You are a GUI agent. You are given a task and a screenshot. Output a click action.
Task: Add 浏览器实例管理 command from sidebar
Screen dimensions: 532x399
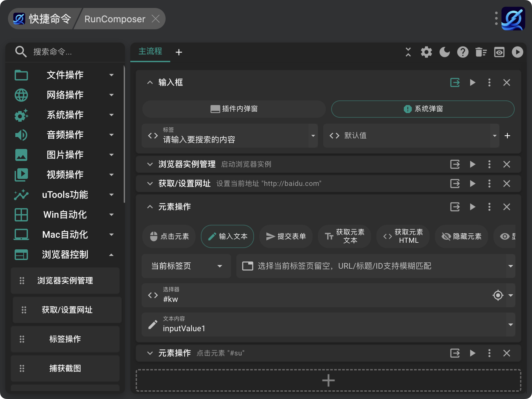tap(65, 281)
